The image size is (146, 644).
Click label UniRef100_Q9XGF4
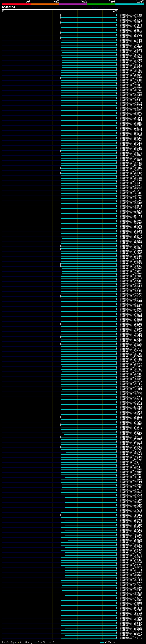pos(131,337)
